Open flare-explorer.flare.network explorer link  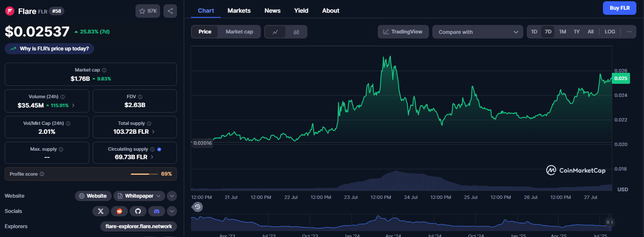point(138,226)
